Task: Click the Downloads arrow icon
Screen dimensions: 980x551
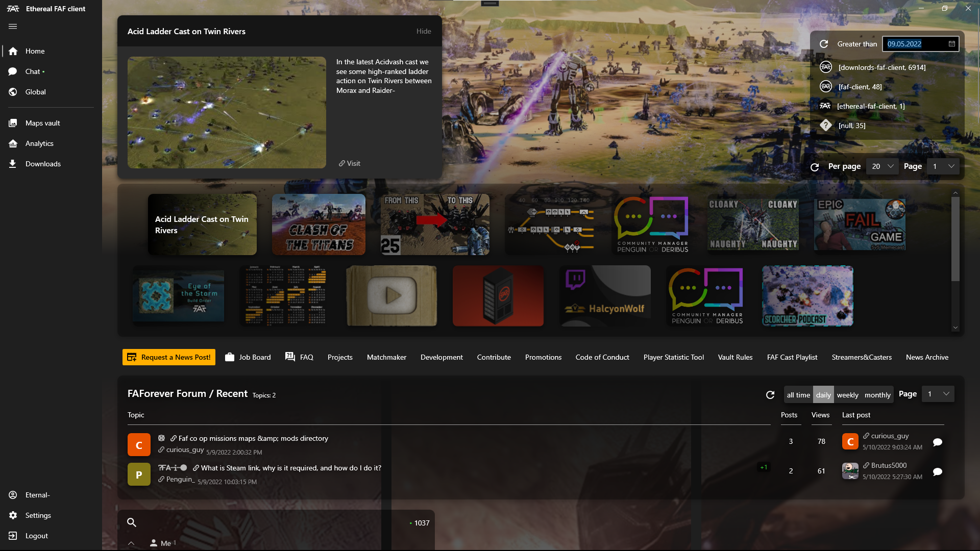Action: [13, 164]
